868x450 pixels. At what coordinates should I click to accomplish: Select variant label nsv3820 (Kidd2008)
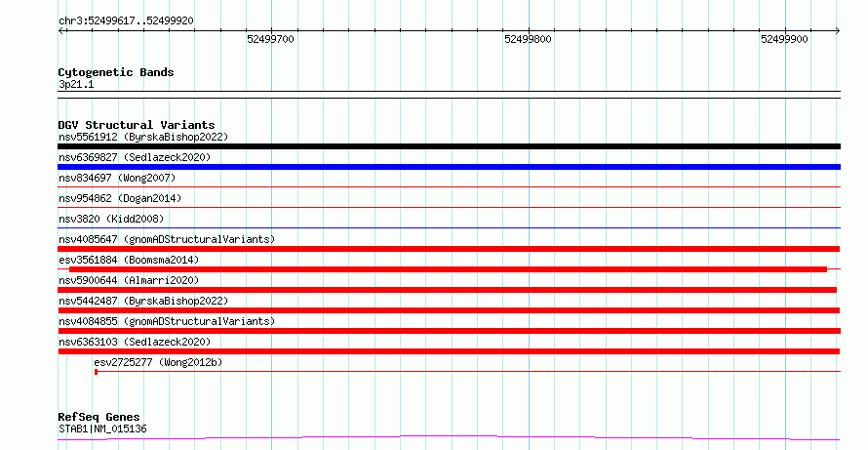point(111,219)
